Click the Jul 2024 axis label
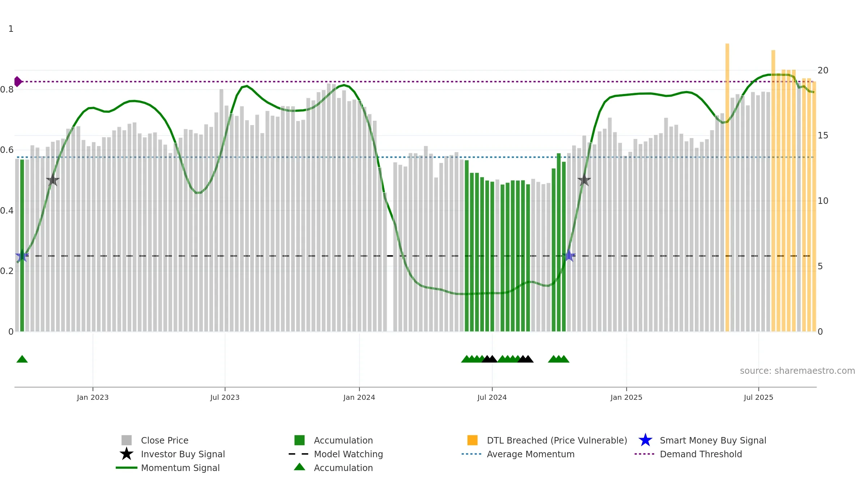 (492, 397)
